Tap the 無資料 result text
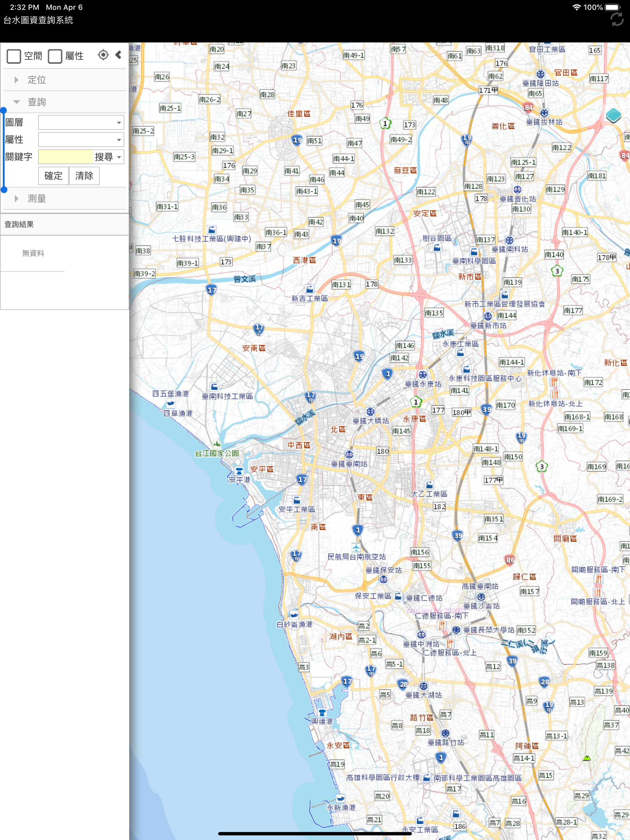Viewport: 630px width, 840px height. click(33, 253)
